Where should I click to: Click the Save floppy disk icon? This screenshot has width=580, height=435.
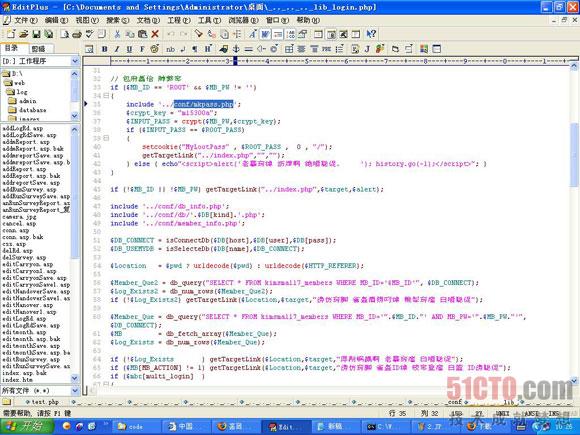[36, 34]
